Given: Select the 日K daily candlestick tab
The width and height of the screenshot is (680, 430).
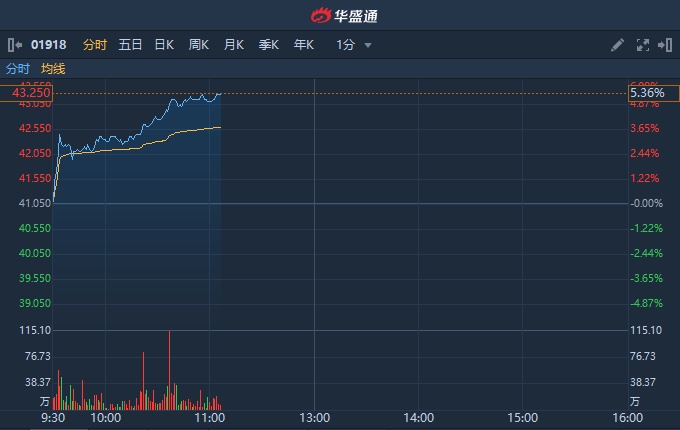Looking at the screenshot, I should coord(164,45).
